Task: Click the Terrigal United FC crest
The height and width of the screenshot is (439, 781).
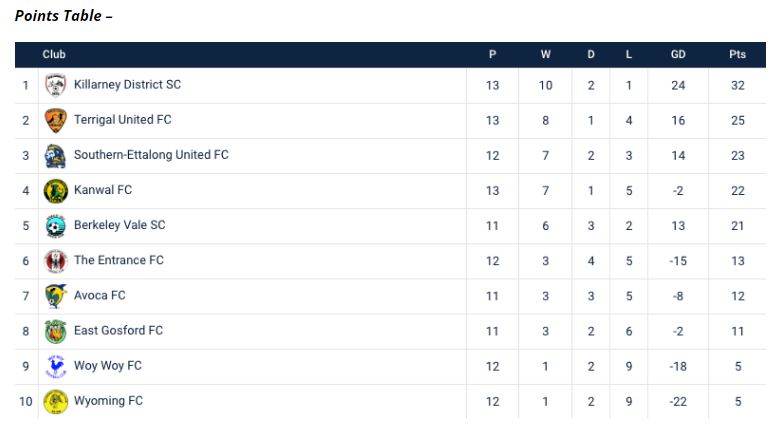Action: (56, 120)
